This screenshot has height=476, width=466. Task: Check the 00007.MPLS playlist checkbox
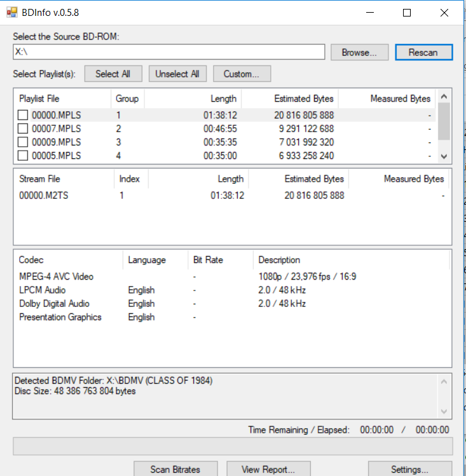[x=23, y=129]
